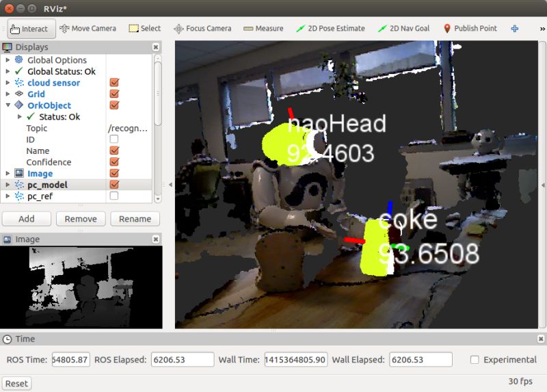547x392 pixels.
Task: Expand the Grid display row
Action: [8, 94]
